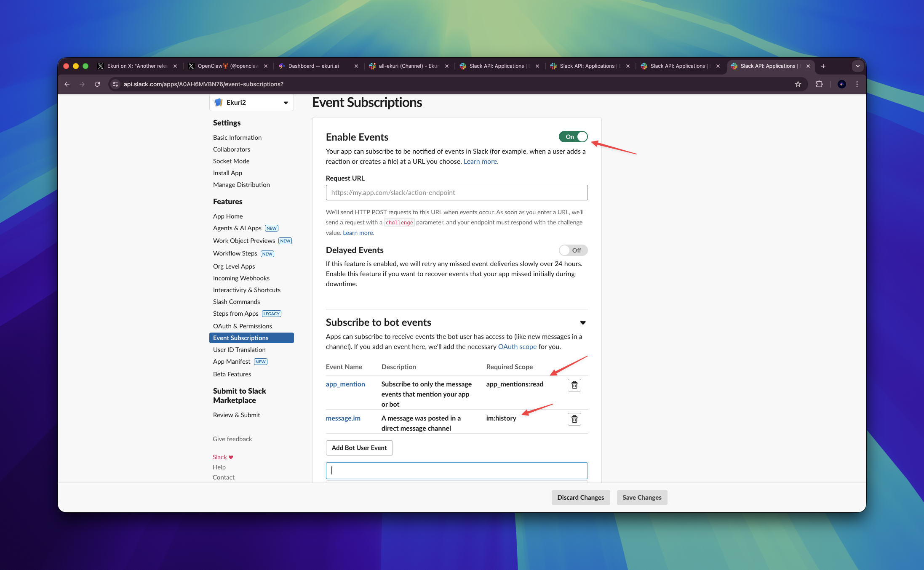924x570 pixels.
Task: Open the tab search dropdown arrow
Action: coord(858,66)
